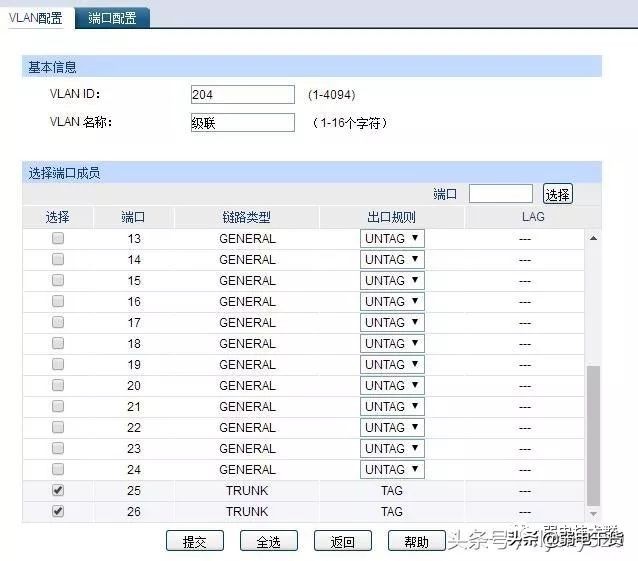638x561 pixels.
Task: Click port number 20 in the table
Action: coord(134,386)
